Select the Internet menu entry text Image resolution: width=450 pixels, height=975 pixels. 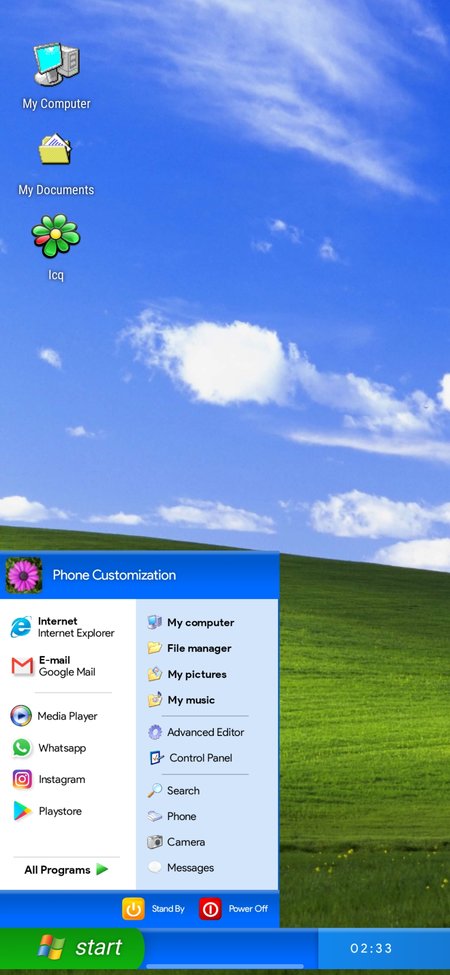(x=58, y=621)
